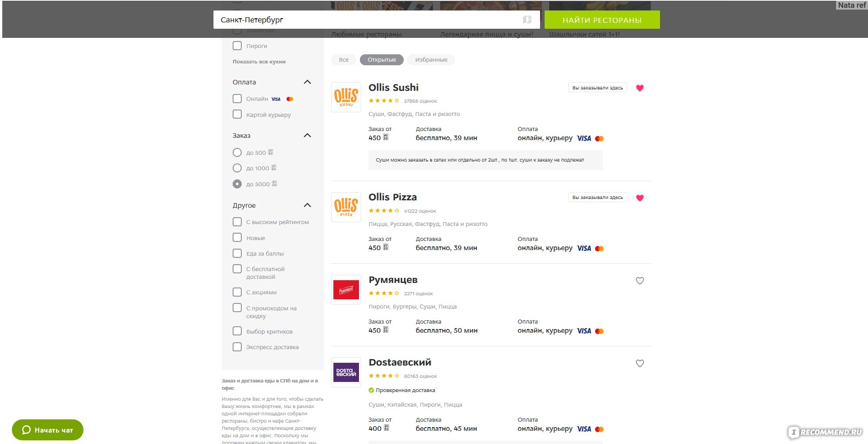Check С промокодом на скидку filter
The image size is (868, 444).
(237, 308)
